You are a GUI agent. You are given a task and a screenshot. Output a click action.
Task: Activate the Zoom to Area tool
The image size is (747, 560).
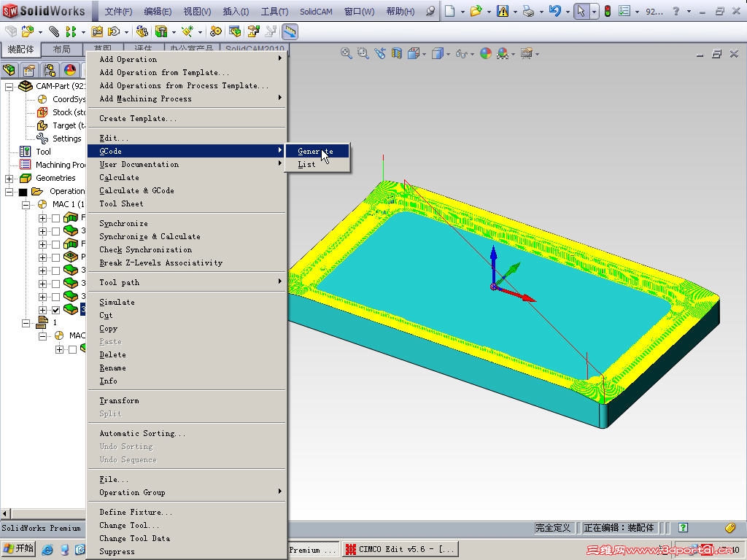363,53
